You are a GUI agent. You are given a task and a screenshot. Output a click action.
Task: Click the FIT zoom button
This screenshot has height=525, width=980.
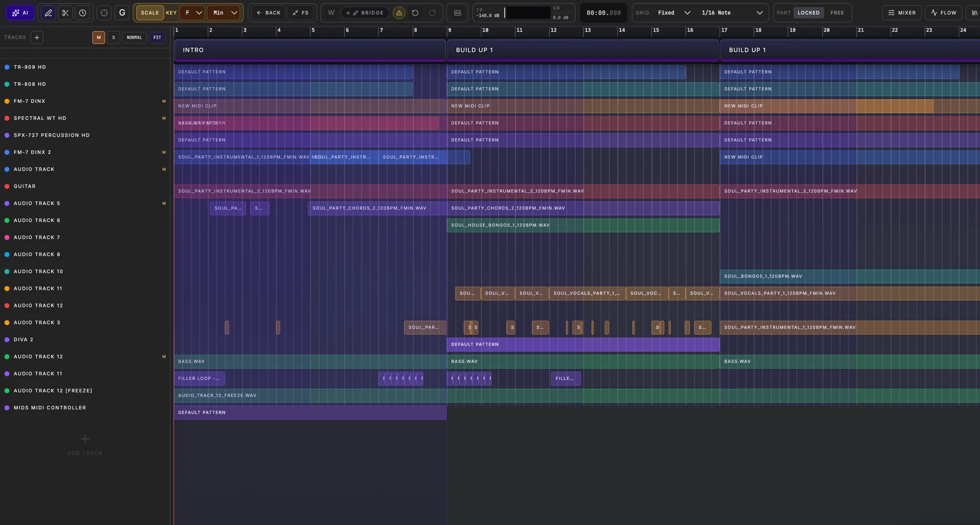(x=157, y=38)
